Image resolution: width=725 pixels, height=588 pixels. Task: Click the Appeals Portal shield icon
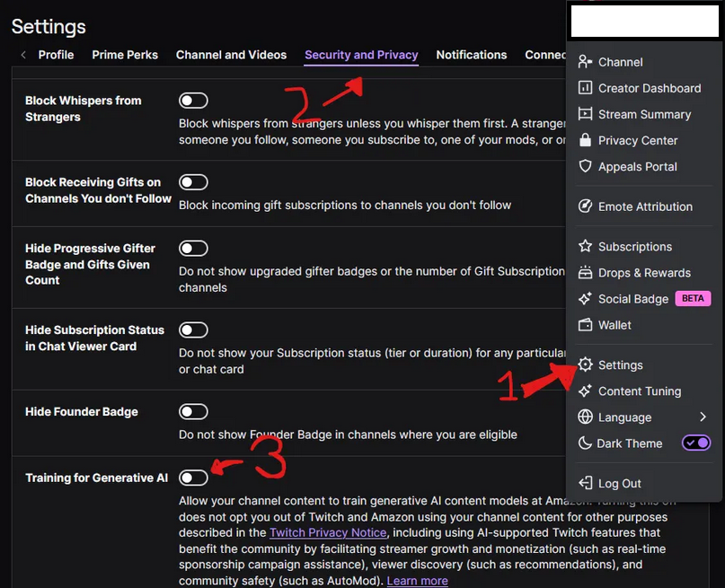585,166
